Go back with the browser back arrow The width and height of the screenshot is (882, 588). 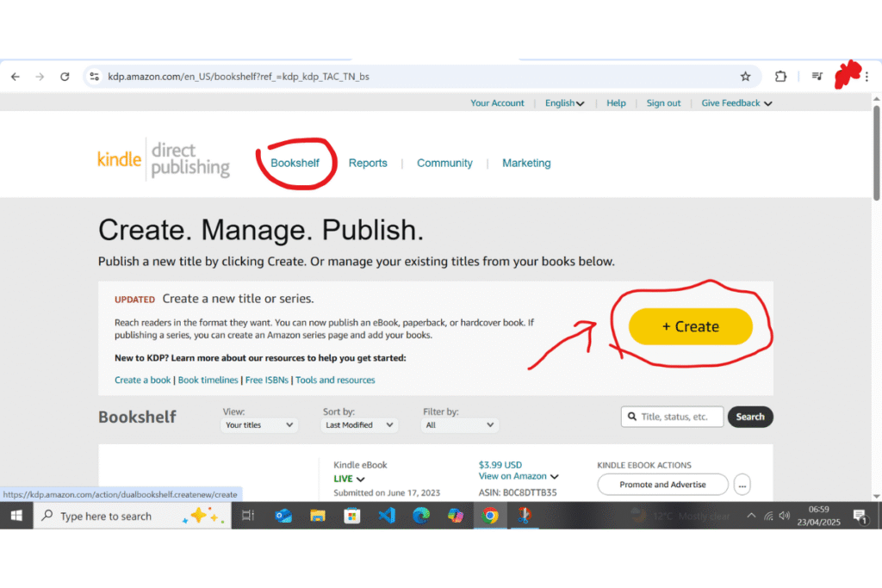16,77
